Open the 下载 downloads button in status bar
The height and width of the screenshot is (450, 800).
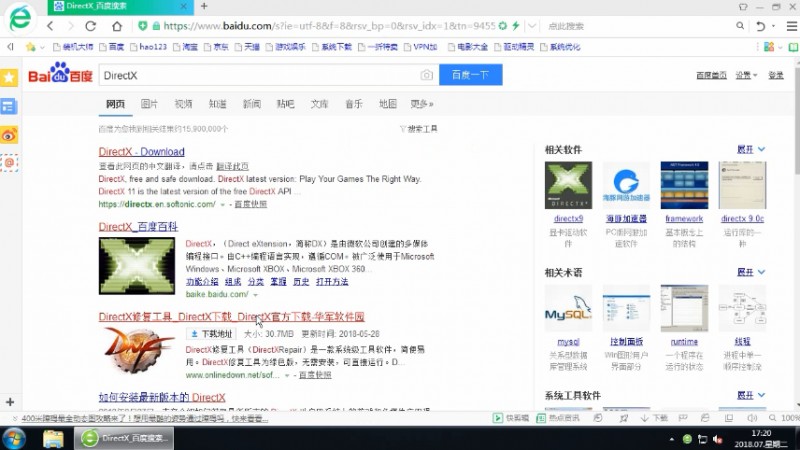click(654, 418)
